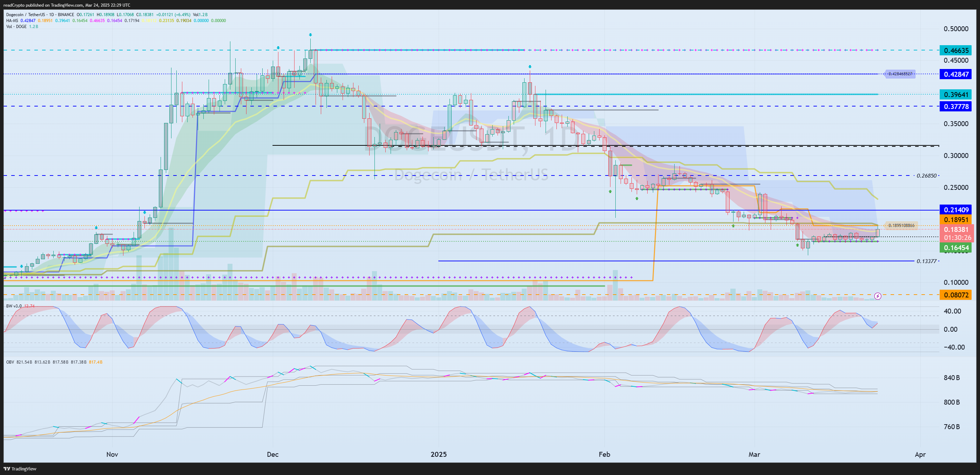Click the 0.21409 blue price label on axis
Image resolution: width=980 pixels, height=475 pixels.
click(x=957, y=210)
